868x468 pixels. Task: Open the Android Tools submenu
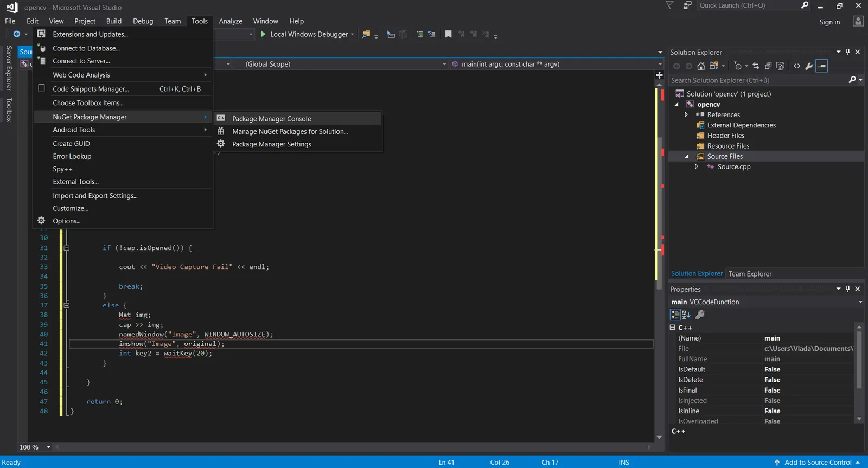123,130
